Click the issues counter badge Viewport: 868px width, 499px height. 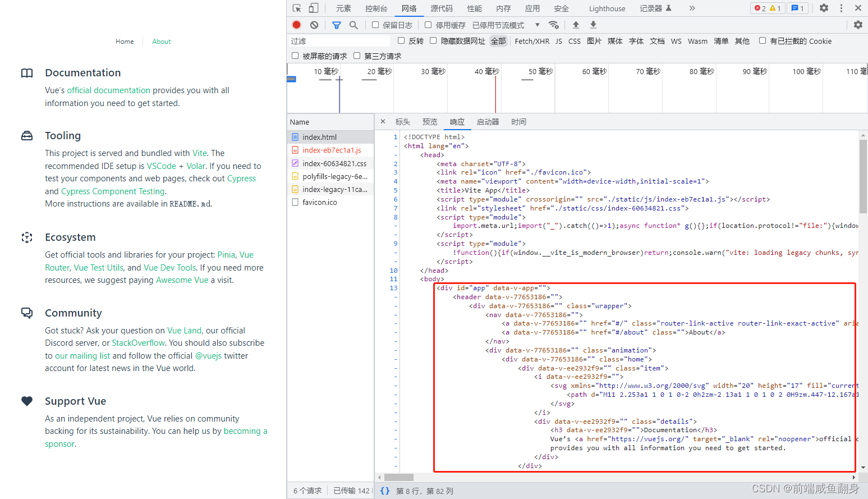click(x=797, y=8)
